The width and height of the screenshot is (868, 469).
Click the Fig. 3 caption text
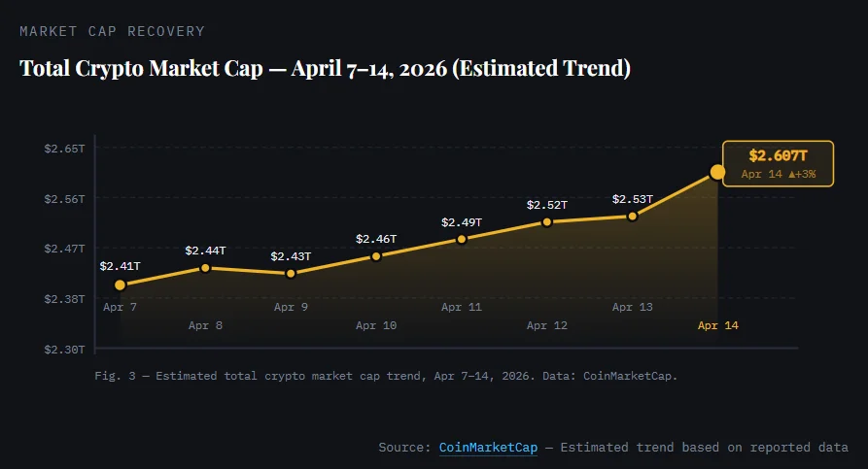[386, 374]
